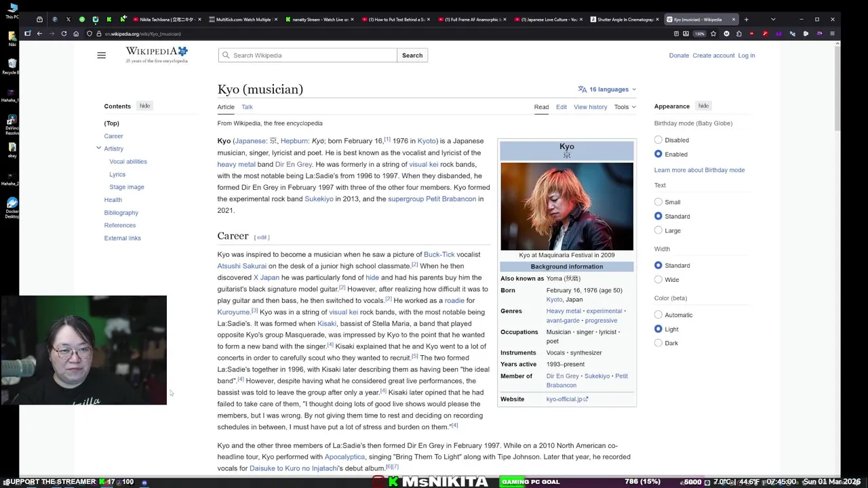Click the DaVinci Resolve desktop icon
Image resolution: width=868 pixels, height=488 pixels.
(x=12, y=120)
